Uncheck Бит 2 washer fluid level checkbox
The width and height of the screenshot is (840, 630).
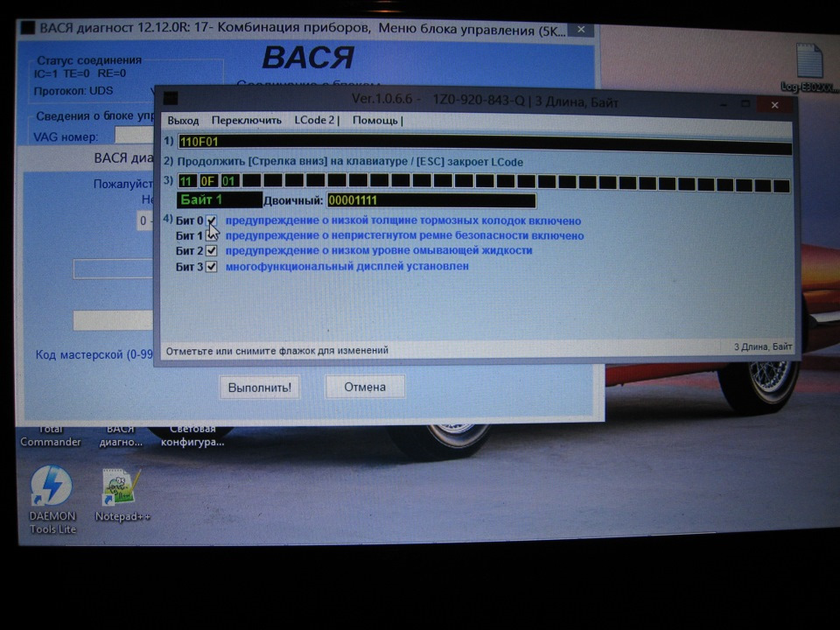[211, 250]
